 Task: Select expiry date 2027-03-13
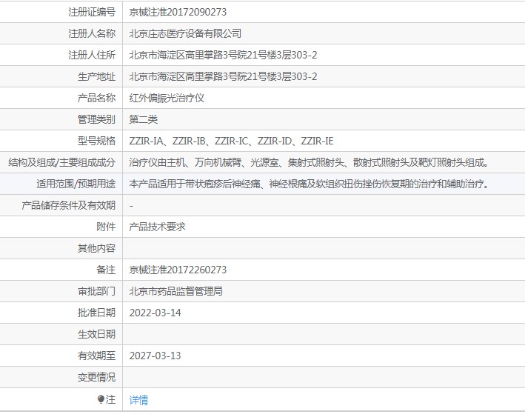(x=155, y=356)
